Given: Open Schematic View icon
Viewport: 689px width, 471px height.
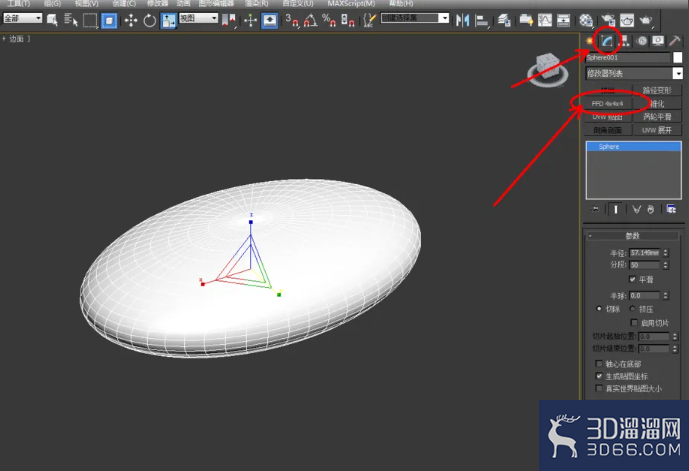Looking at the screenshot, I should click(563, 20).
